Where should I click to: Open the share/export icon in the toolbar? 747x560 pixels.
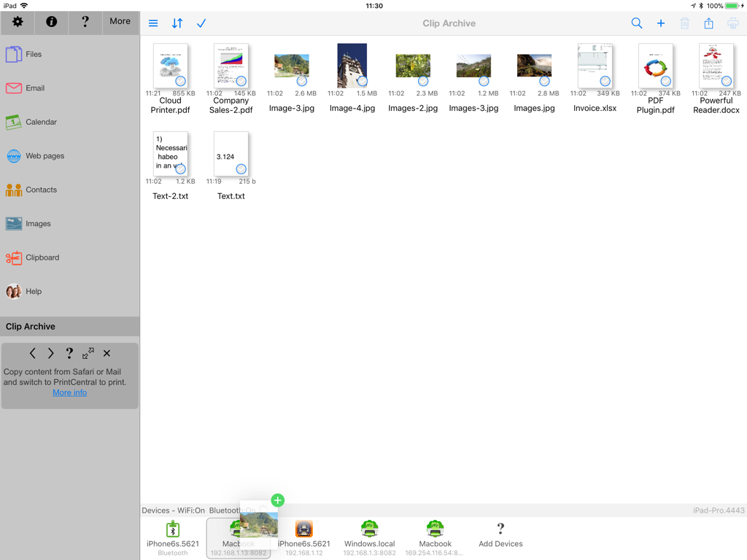pyautogui.click(x=708, y=23)
